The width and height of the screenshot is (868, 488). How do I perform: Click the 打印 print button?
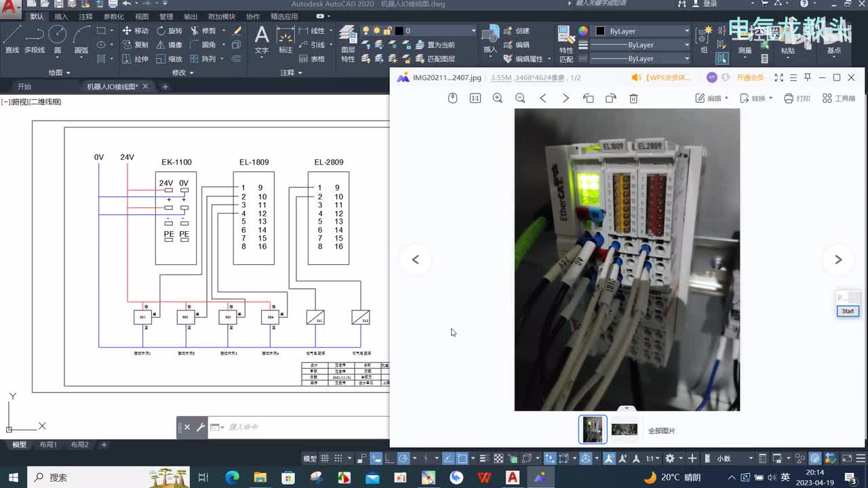(797, 98)
